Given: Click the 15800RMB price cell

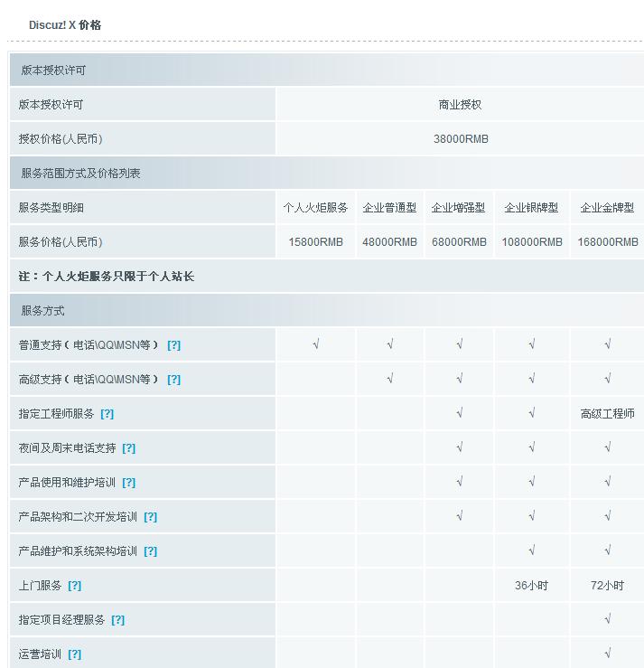Looking at the screenshot, I should point(315,242).
